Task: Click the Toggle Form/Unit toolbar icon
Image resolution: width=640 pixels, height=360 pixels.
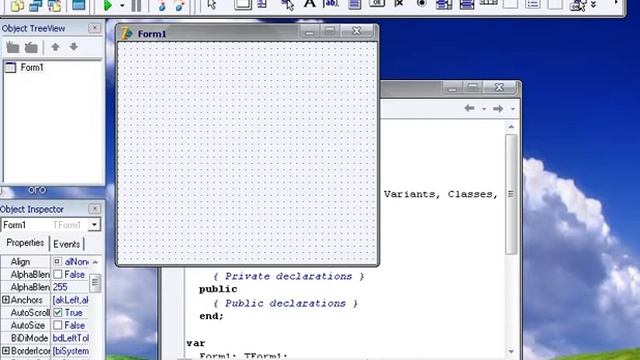Action: click(x=54, y=5)
